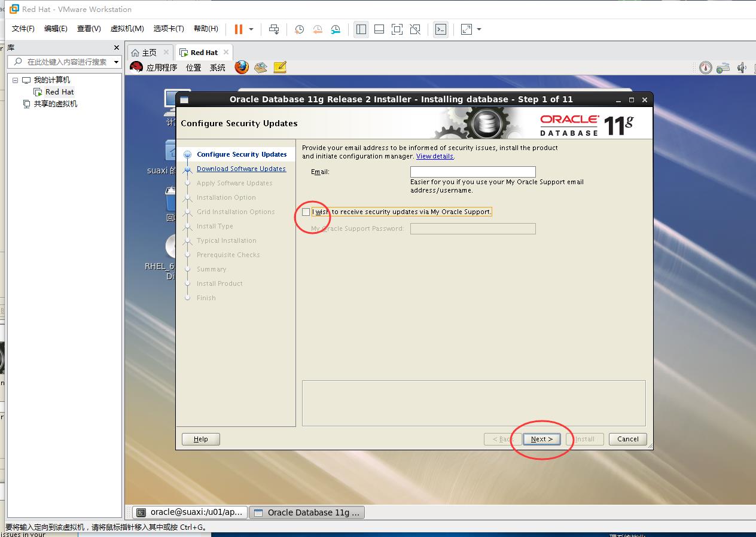756x537 pixels.
Task: Switch to the Oracle Database 11g taskbar item
Action: click(x=307, y=512)
